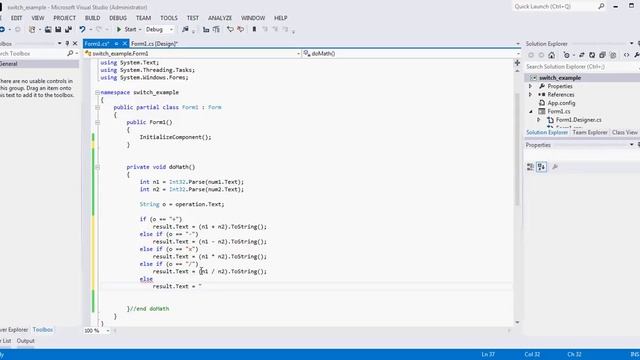Viewport: 640px width, 360px height.
Task: Click Sync with Active Document icon
Action: coord(582,55)
